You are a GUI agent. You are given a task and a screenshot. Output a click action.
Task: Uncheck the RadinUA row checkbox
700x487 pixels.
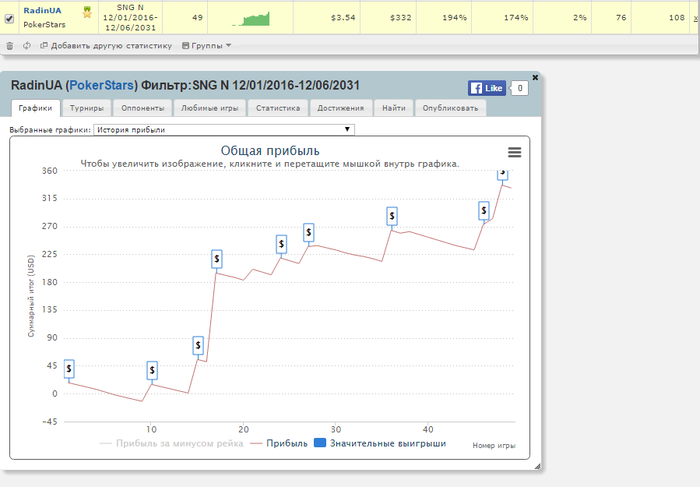[9, 18]
